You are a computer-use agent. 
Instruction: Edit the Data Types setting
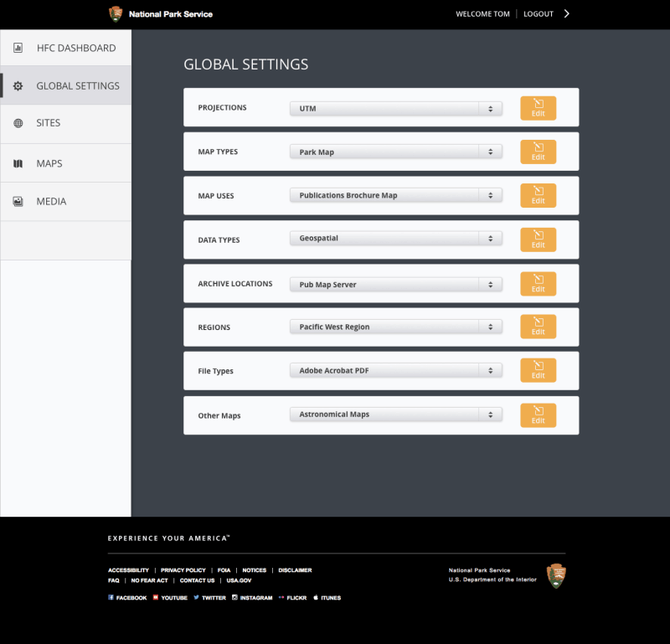tap(538, 240)
